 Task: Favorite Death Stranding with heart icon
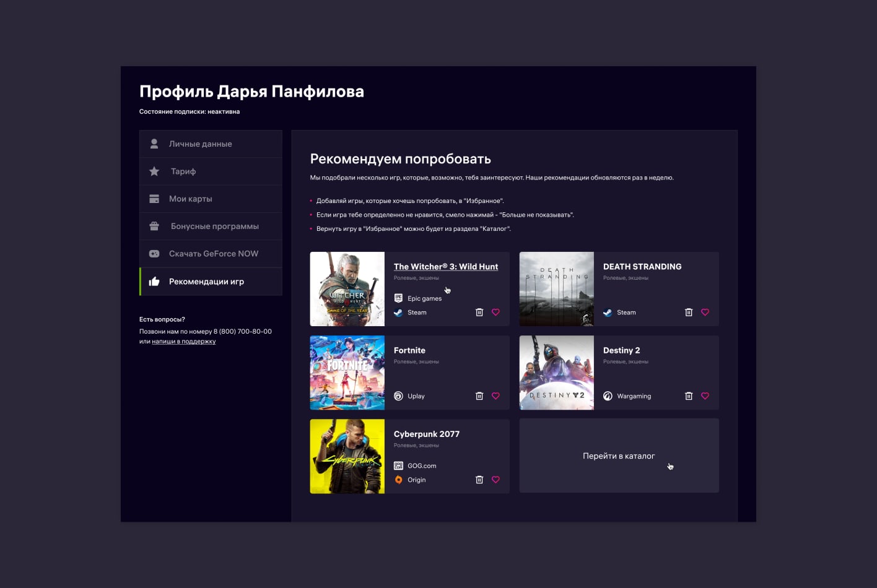tap(705, 313)
